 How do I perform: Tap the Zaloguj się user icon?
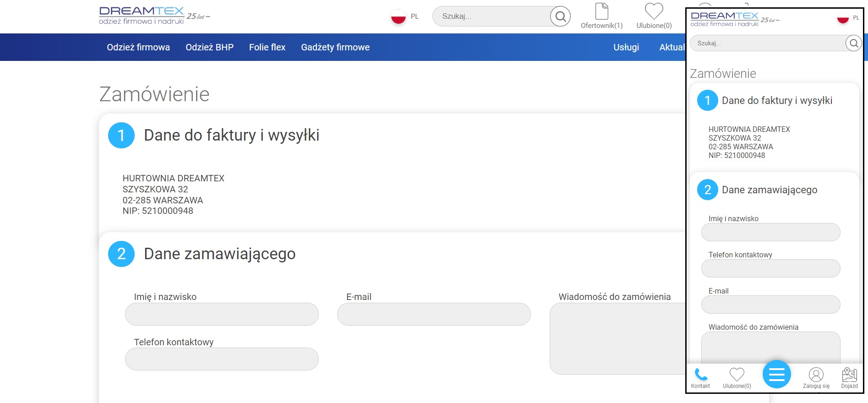[x=816, y=375]
